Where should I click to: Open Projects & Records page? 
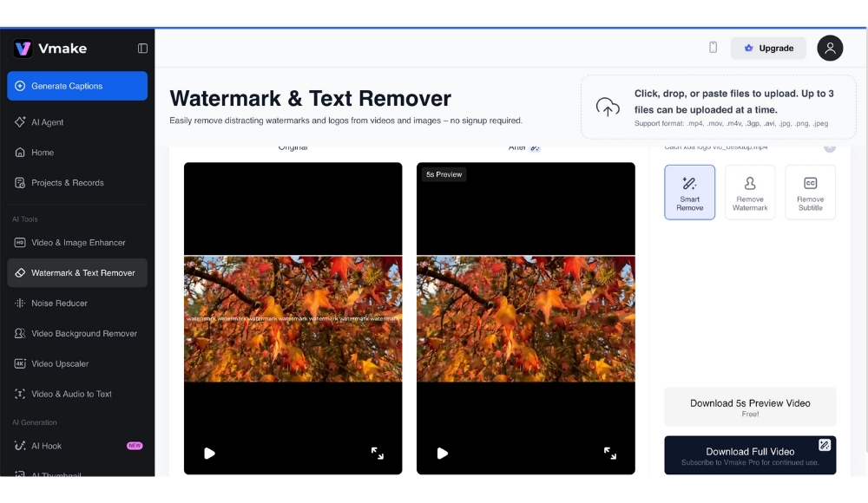click(67, 183)
